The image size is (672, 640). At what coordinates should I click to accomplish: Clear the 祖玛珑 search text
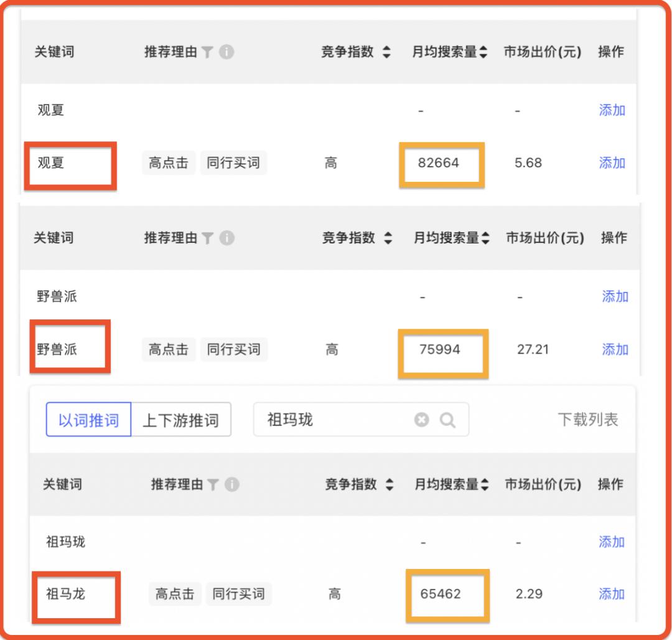[x=422, y=420]
